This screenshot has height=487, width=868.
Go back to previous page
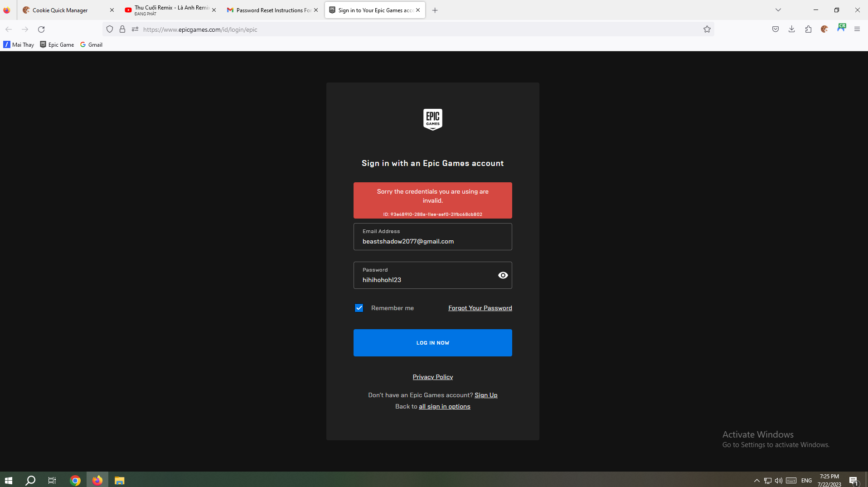click(x=9, y=29)
